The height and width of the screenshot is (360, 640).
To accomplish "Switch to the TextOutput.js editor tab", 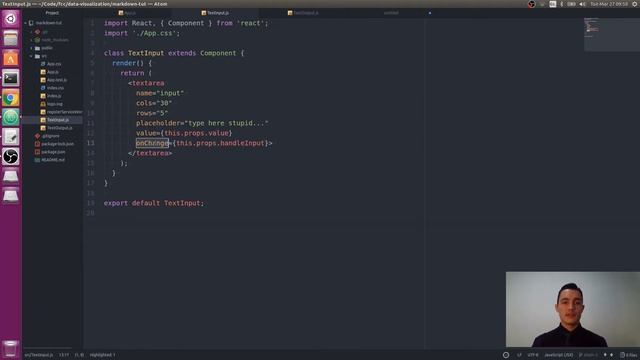I will click(303, 13).
